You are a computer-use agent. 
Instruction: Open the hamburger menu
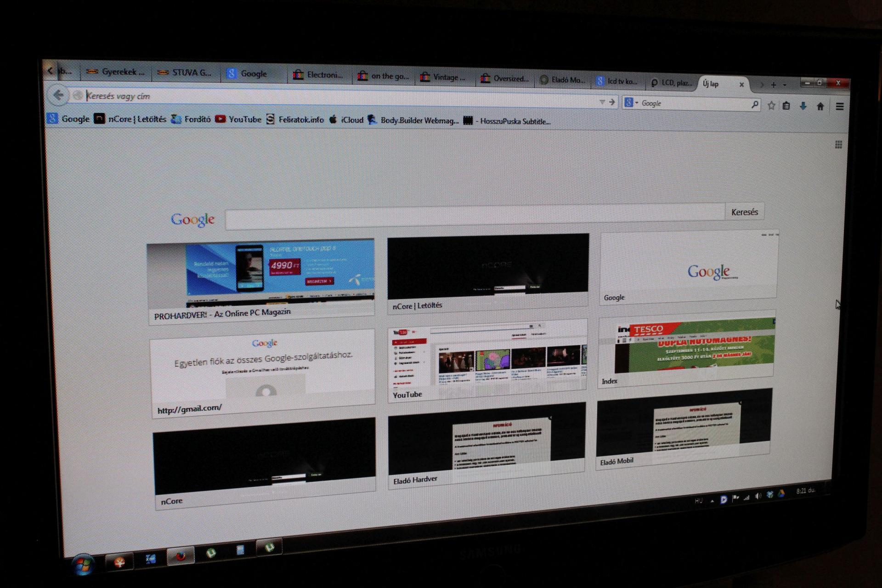(x=840, y=107)
